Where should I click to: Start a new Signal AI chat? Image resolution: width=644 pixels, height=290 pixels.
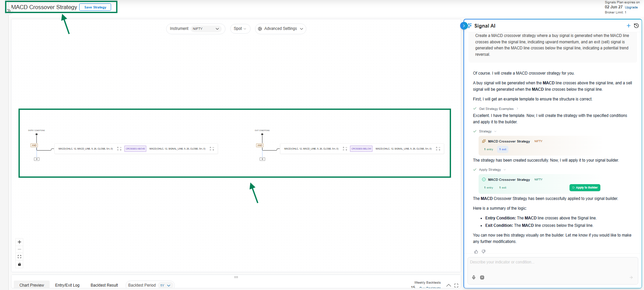(x=629, y=26)
